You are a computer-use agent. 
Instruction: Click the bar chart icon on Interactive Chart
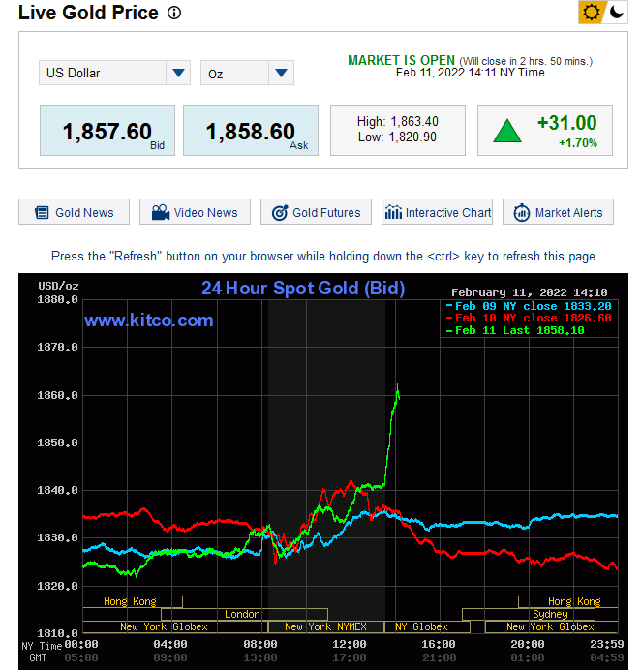tap(393, 213)
